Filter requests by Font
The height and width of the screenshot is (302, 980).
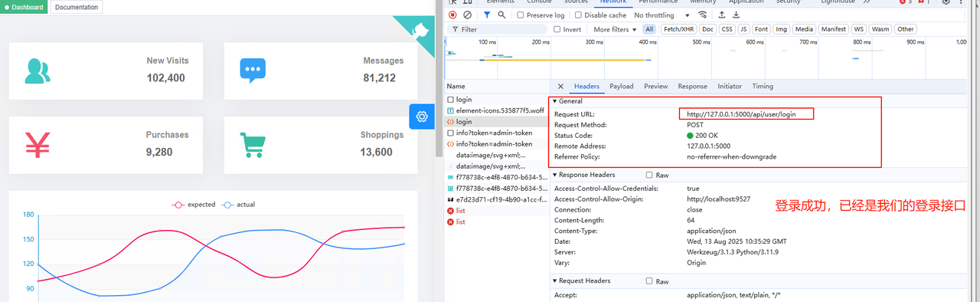[x=761, y=29]
